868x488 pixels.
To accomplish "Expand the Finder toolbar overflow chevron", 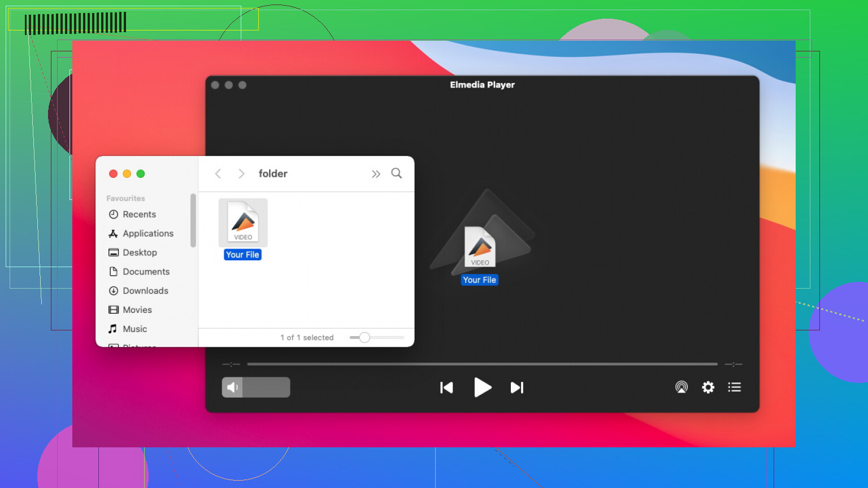I will click(376, 173).
